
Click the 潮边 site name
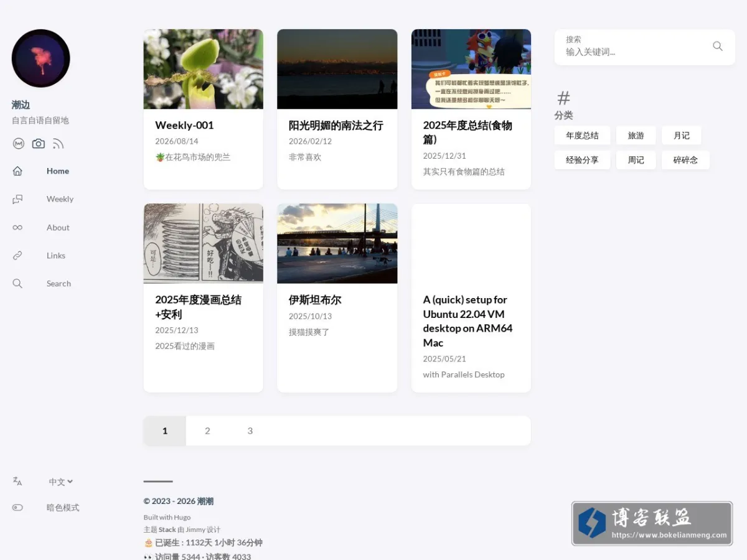(21, 105)
